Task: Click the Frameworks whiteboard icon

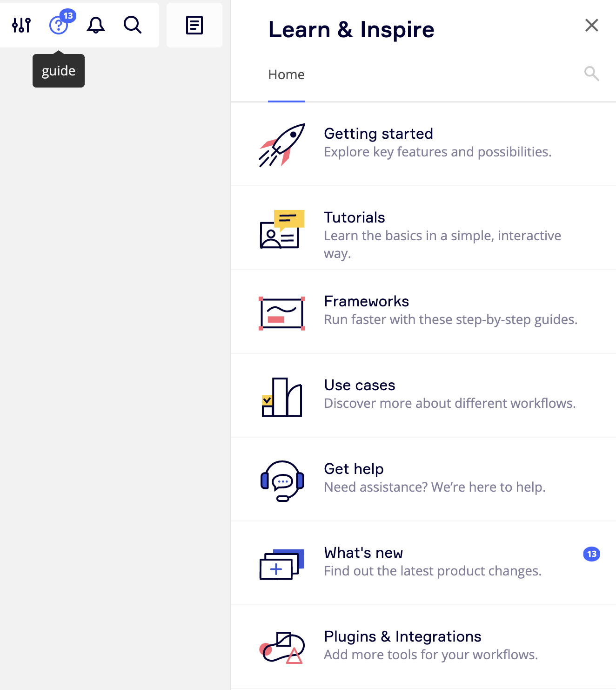Action: point(282,313)
